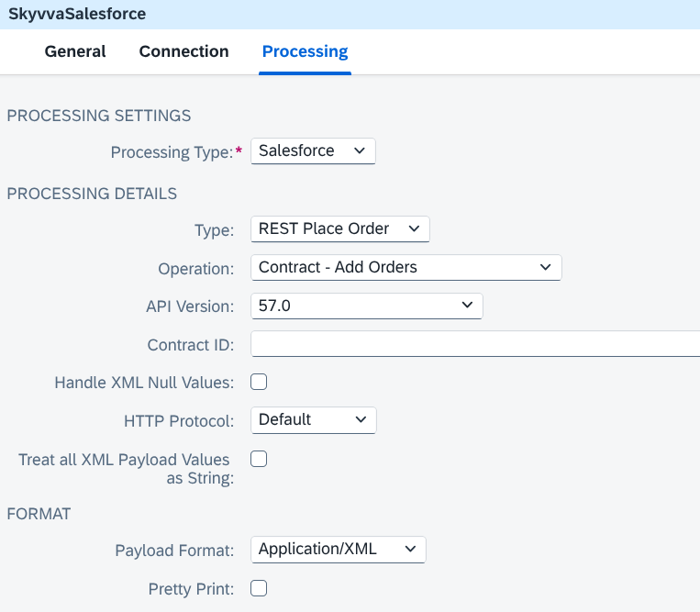Toggle Treat all XML Payload Values as String
The image size is (700, 612).
(259, 459)
